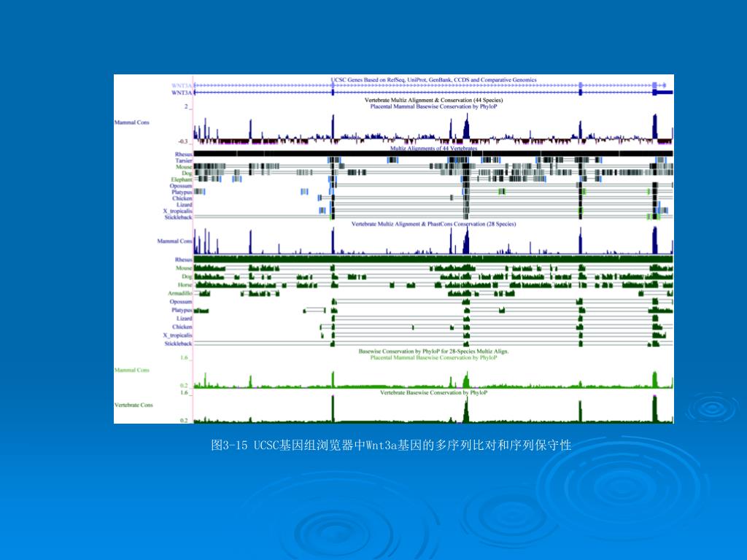Click "Multiz Alignments of 44 Vertebrates" track title

click(433, 149)
